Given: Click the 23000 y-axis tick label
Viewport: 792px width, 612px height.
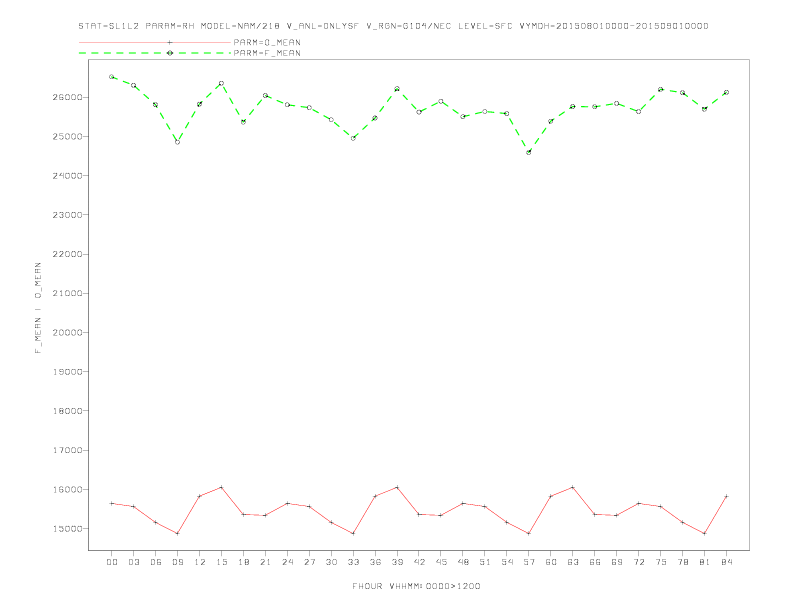Looking at the screenshot, I should pyautogui.click(x=68, y=215).
